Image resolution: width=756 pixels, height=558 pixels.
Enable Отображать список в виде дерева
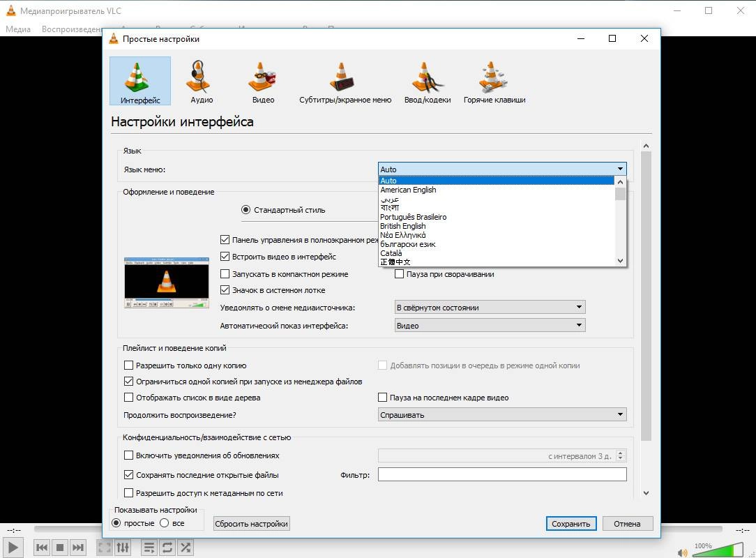pyautogui.click(x=129, y=398)
